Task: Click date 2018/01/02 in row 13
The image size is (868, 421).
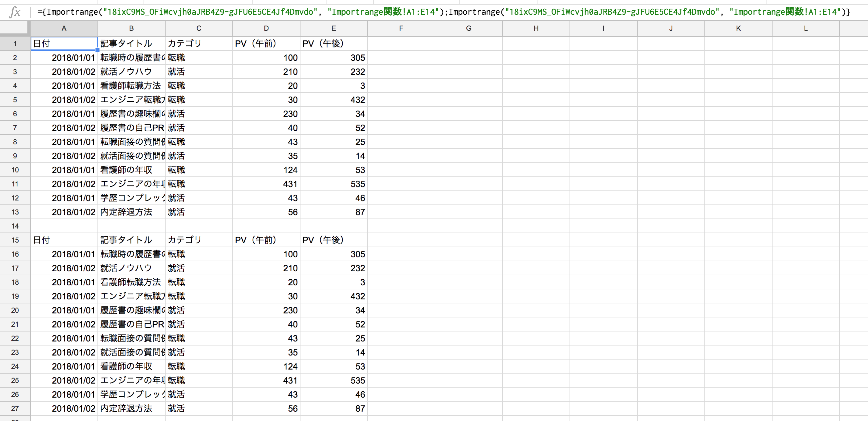Action: (x=64, y=212)
